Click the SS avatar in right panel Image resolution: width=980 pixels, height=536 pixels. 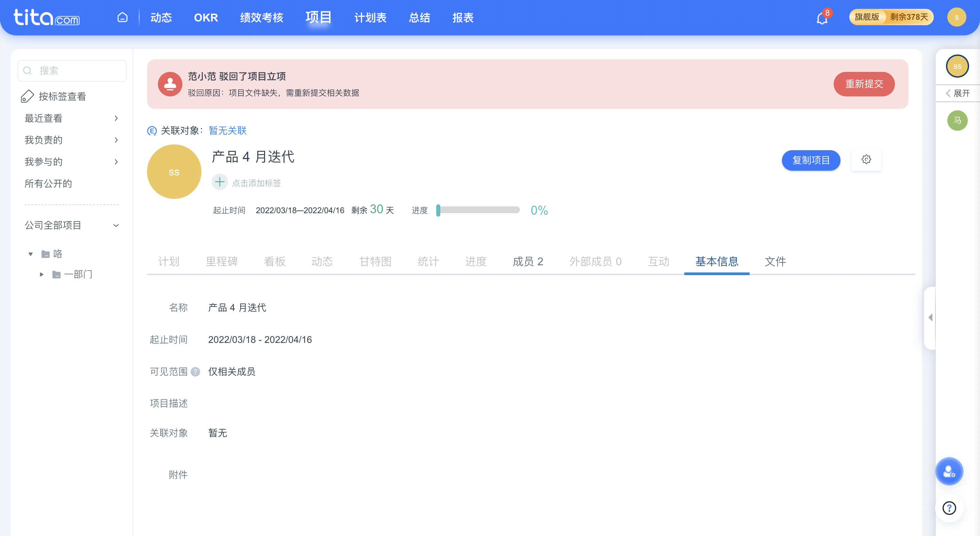coord(957,66)
